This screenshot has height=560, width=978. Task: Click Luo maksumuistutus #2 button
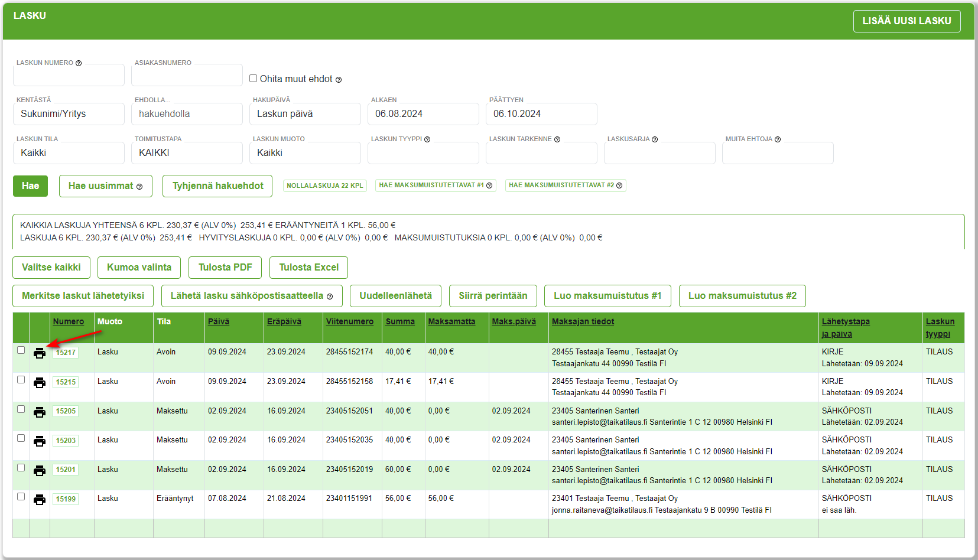[x=742, y=296]
